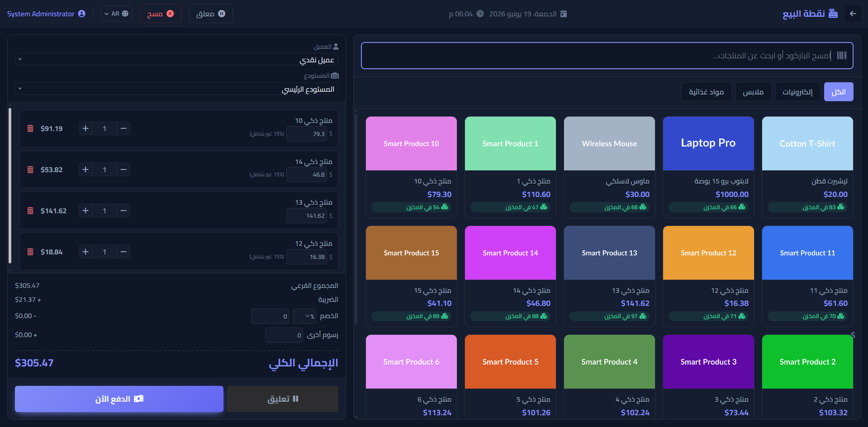
Task: Delete the $53.82 cart item with trash icon
Action: pos(30,170)
